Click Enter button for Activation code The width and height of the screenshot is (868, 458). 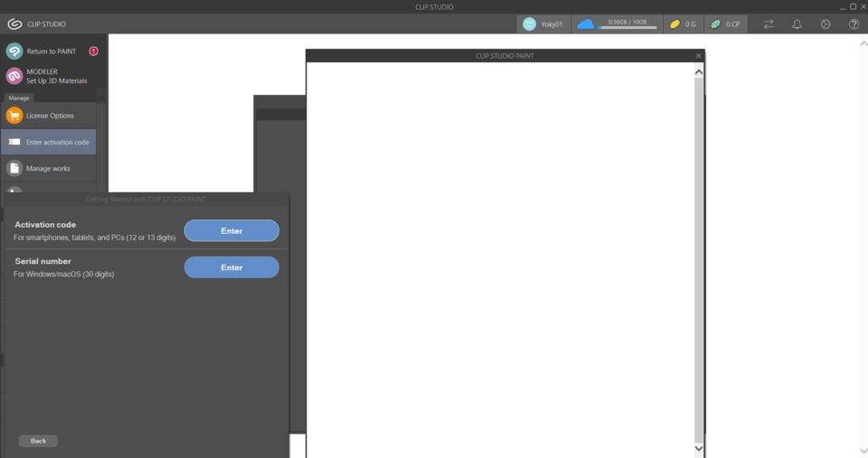click(231, 230)
